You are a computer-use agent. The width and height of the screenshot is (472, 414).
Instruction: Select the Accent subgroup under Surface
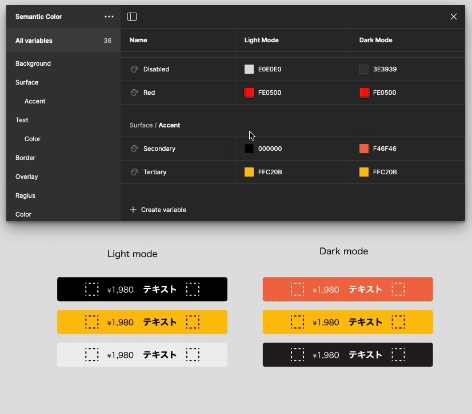coord(35,101)
